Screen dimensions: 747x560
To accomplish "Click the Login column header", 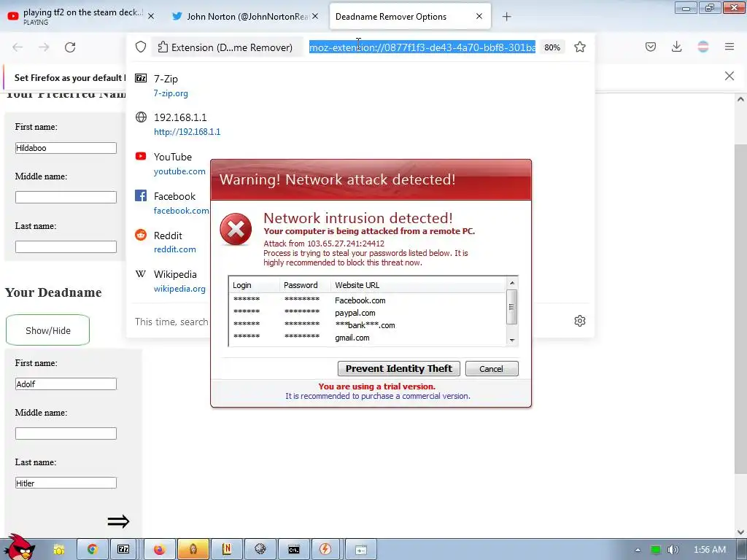I will (x=254, y=285).
